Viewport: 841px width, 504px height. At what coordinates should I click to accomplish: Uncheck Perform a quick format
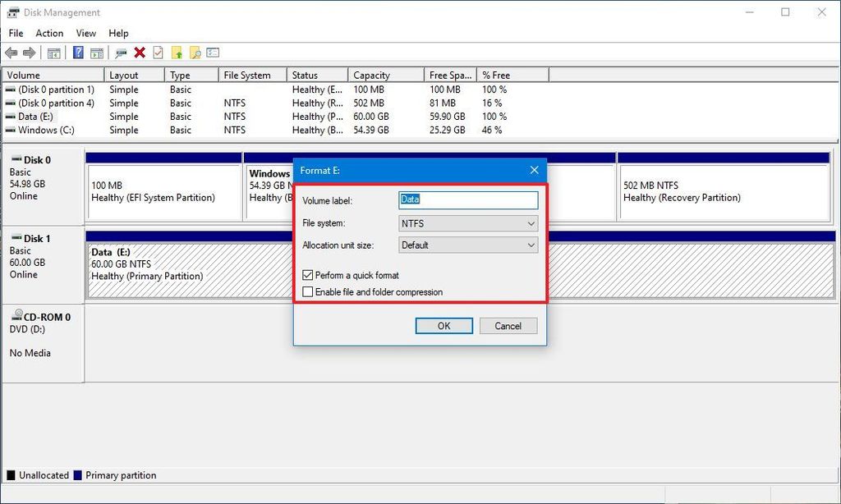tap(308, 275)
